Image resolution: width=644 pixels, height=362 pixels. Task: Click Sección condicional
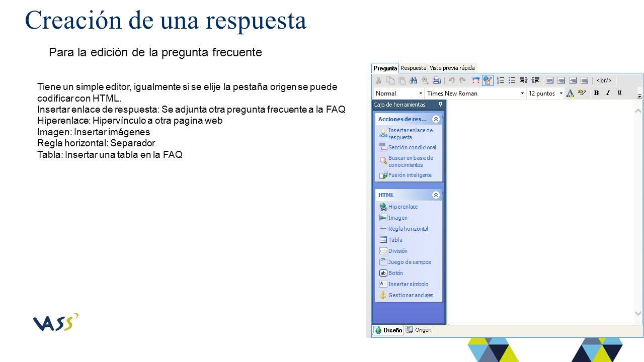click(x=408, y=147)
